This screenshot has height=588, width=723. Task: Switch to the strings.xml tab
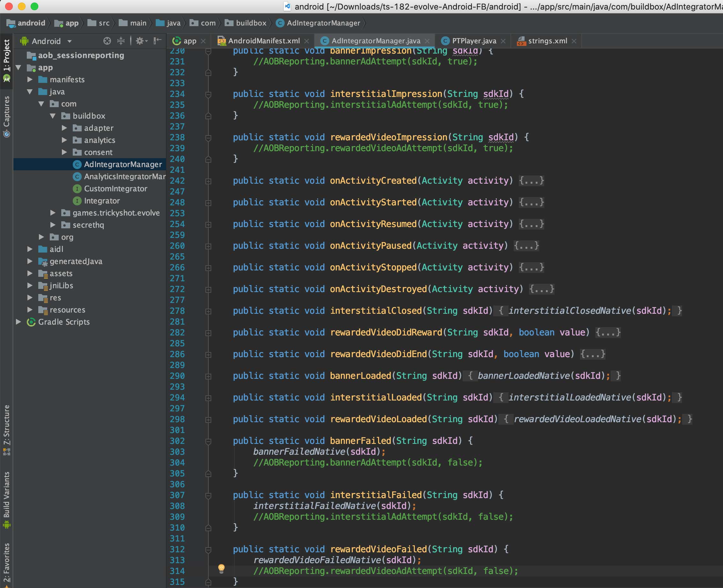tap(547, 41)
